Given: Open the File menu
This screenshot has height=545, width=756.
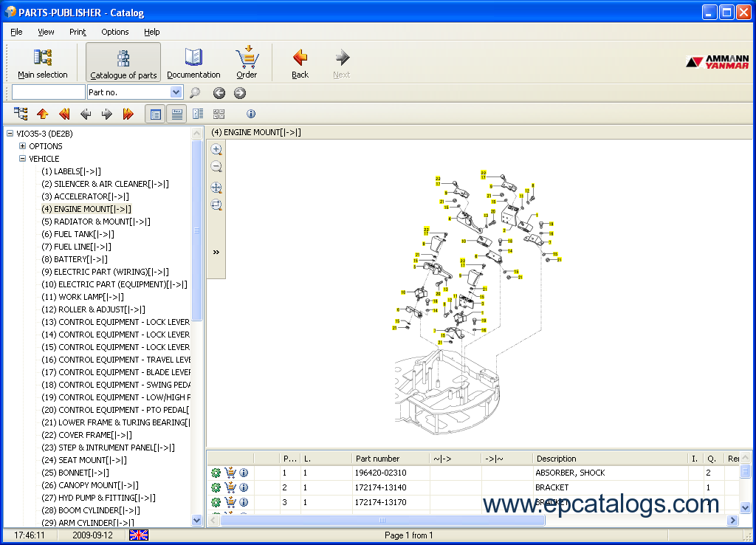Looking at the screenshot, I should pos(16,32).
